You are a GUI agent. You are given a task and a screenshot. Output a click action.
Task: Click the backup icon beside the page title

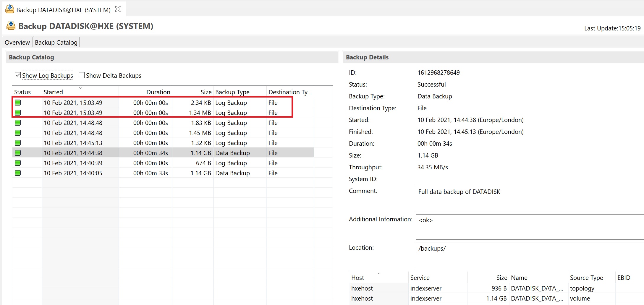11,26
